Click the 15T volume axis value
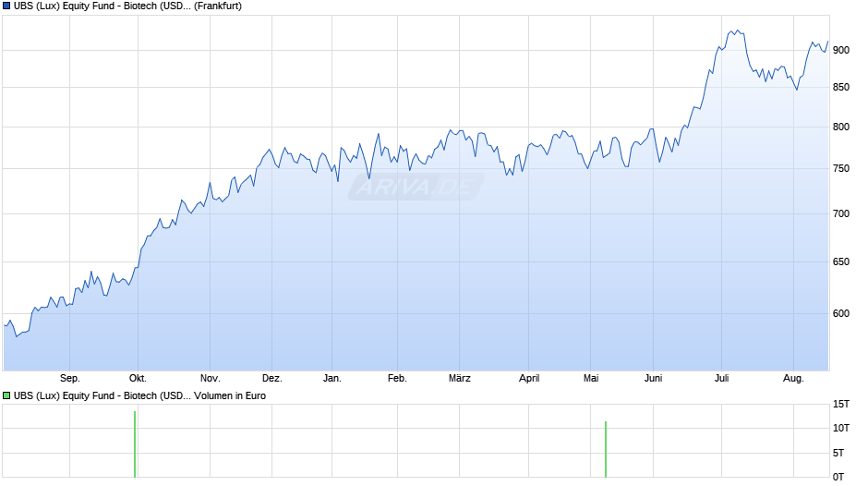 pyautogui.click(x=841, y=405)
